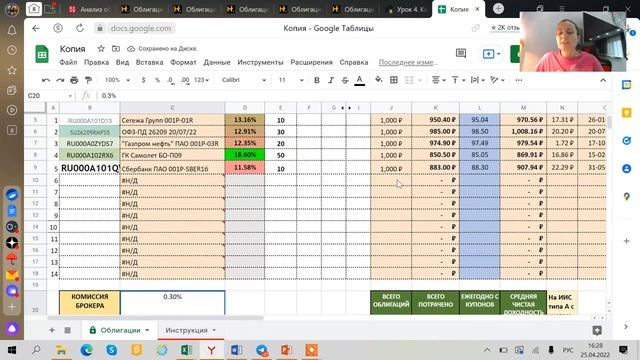The image size is (640, 360).
Task: Click the print icon
Action: tap(74, 80)
